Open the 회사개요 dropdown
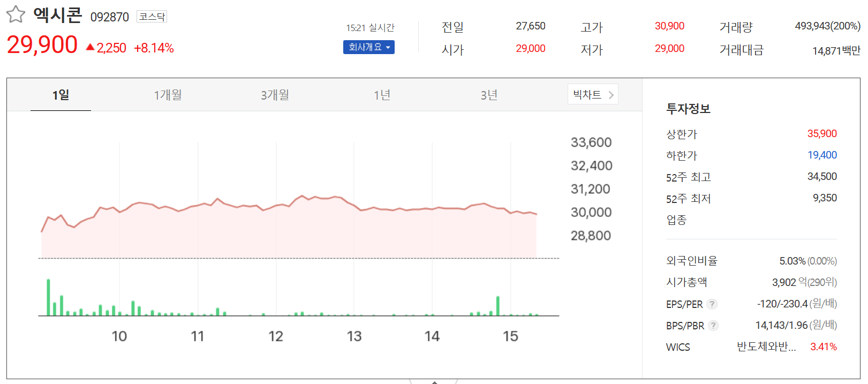This screenshot has width=868, height=384. click(369, 47)
